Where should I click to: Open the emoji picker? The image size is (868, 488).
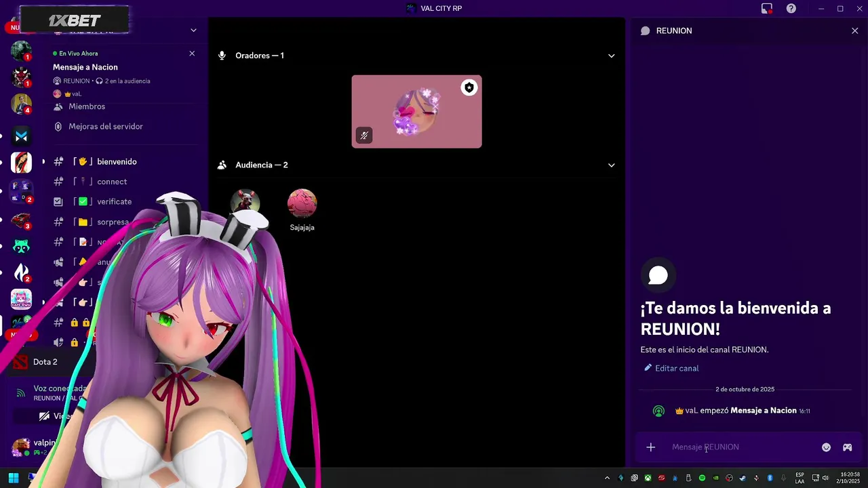(x=826, y=447)
